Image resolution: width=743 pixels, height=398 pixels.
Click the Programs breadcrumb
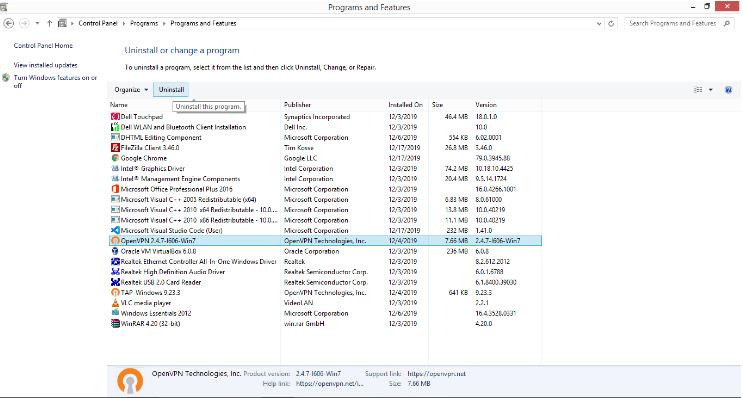click(x=144, y=23)
